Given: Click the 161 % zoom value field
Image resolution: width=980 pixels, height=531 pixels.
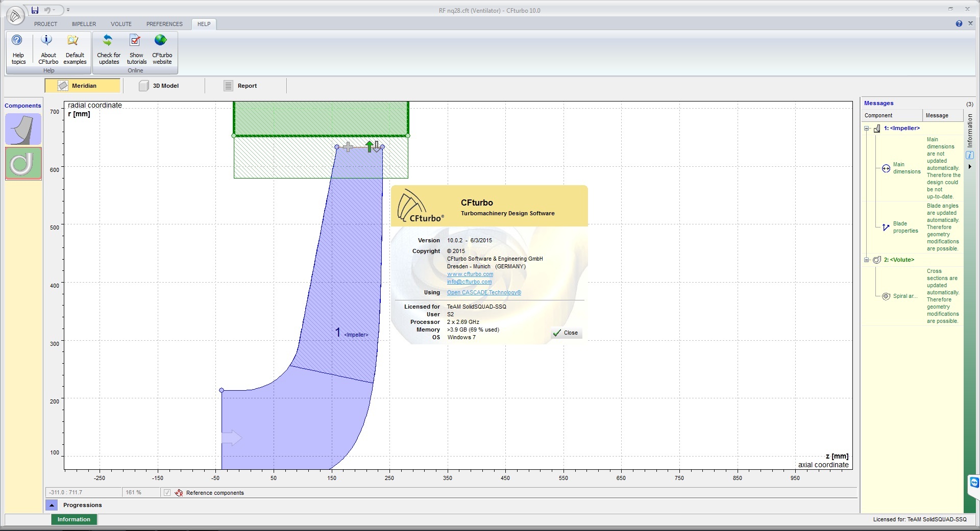Looking at the screenshot, I should (x=140, y=492).
